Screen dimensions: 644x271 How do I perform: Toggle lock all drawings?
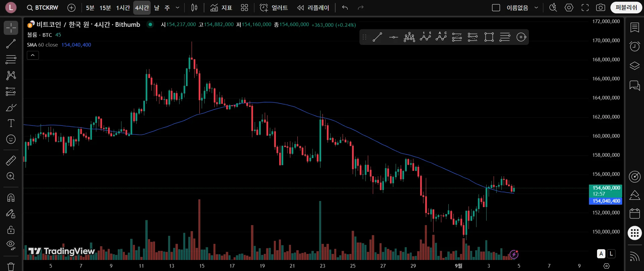(x=11, y=230)
